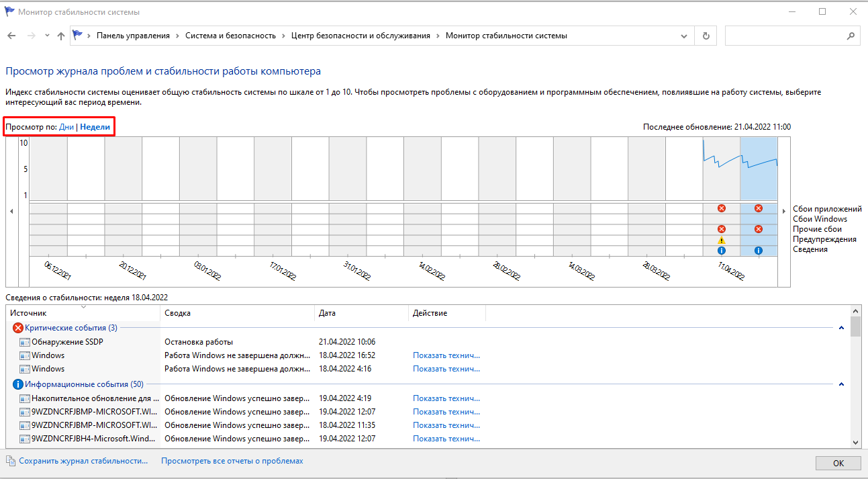Image resolution: width=868 pixels, height=479 pixels.
Task: Click the back navigation arrow
Action: tap(11, 36)
